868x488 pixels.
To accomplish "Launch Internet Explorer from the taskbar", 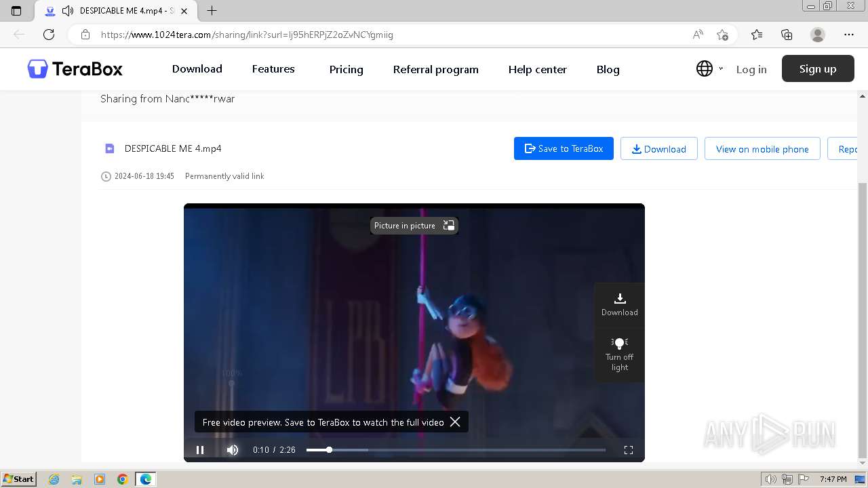I will (54, 479).
